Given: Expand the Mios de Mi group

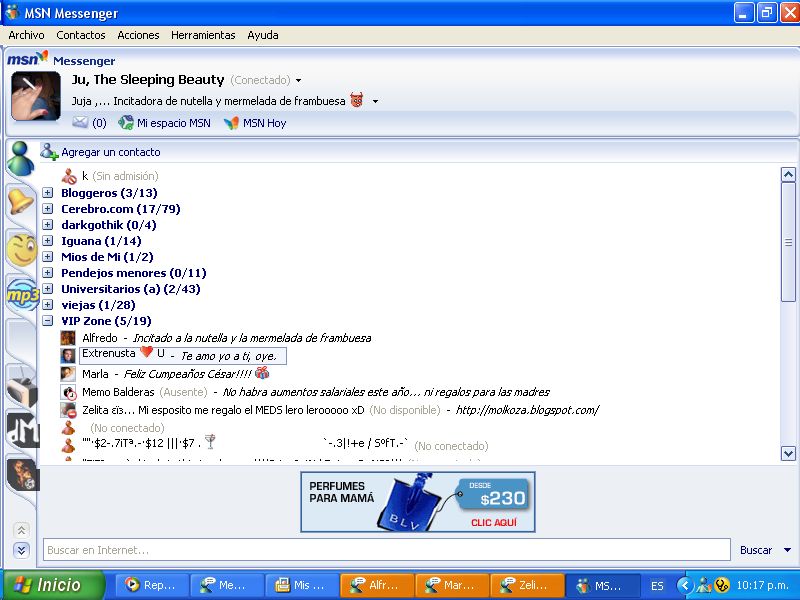Looking at the screenshot, I should 47,257.
